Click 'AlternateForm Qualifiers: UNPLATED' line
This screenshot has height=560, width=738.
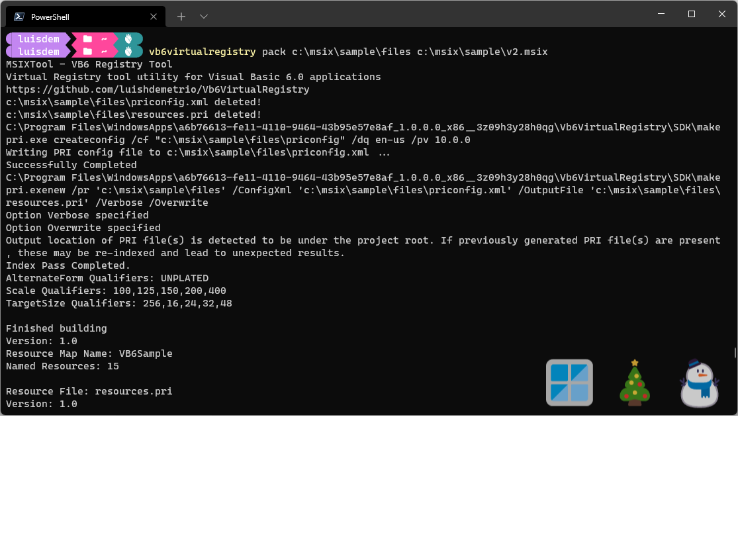coord(107,279)
